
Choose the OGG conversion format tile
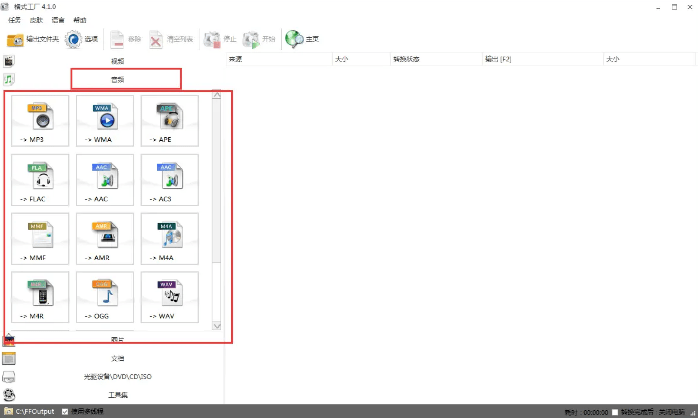[x=105, y=297]
